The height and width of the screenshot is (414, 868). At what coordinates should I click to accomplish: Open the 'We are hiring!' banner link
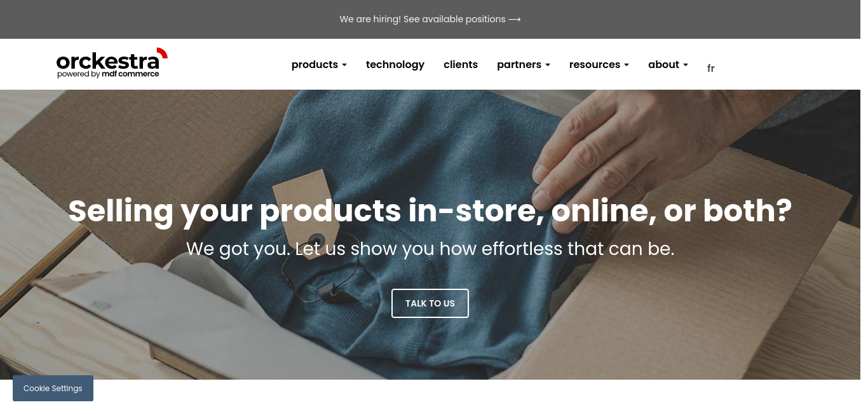(430, 19)
